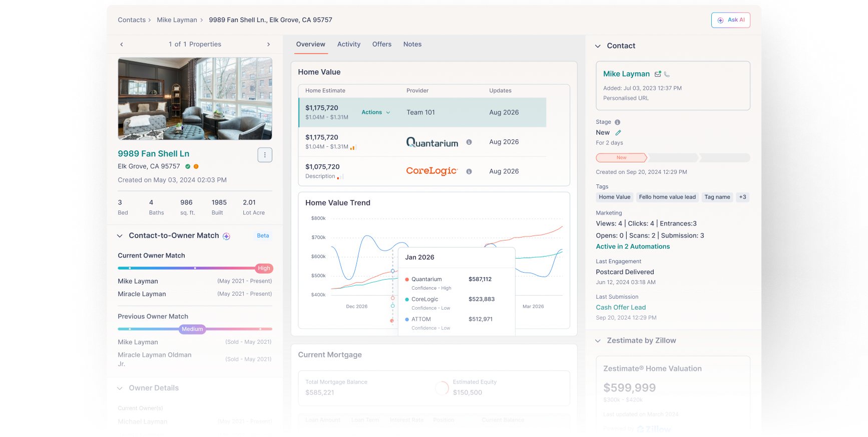The height and width of the screenshot is (437, 868).
Task: Click Miracle Layman Oldman Jr. row
Action: [x=195, y=359]
